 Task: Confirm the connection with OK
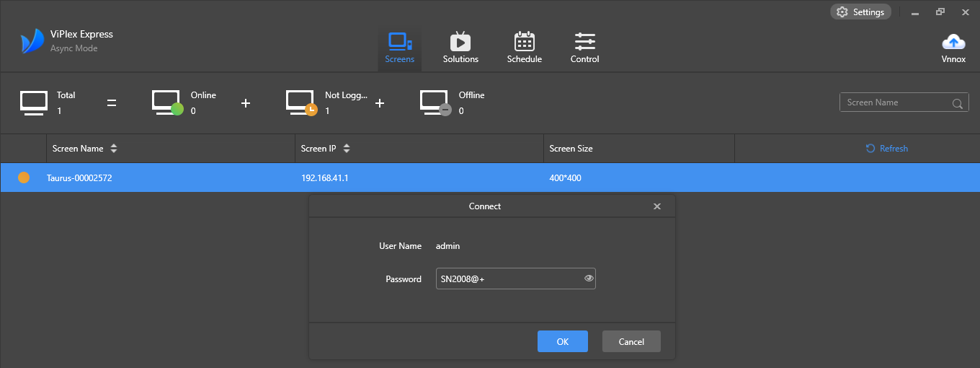click(563, 341)
